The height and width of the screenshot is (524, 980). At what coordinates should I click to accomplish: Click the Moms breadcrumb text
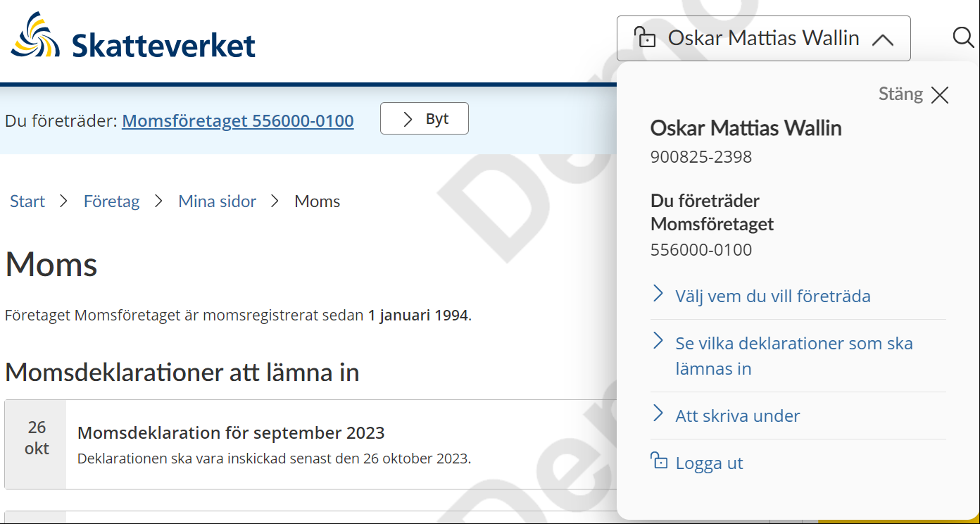point(317,201)
